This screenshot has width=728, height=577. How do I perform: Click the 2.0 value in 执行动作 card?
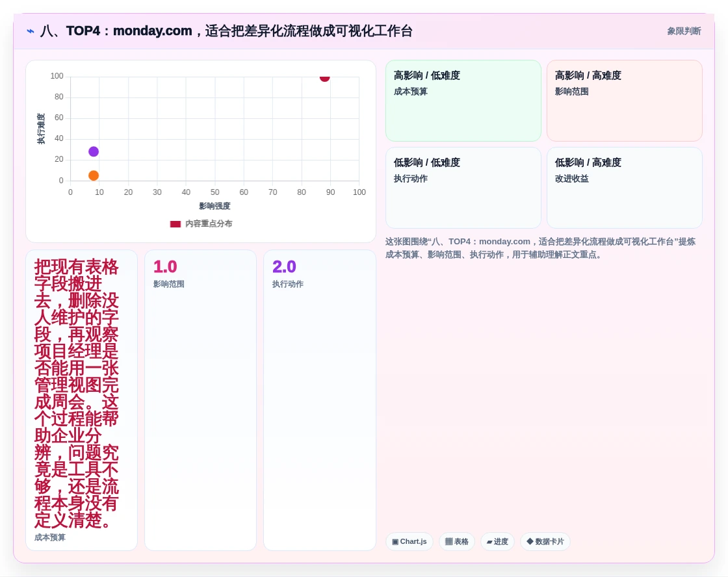(284, 267)
